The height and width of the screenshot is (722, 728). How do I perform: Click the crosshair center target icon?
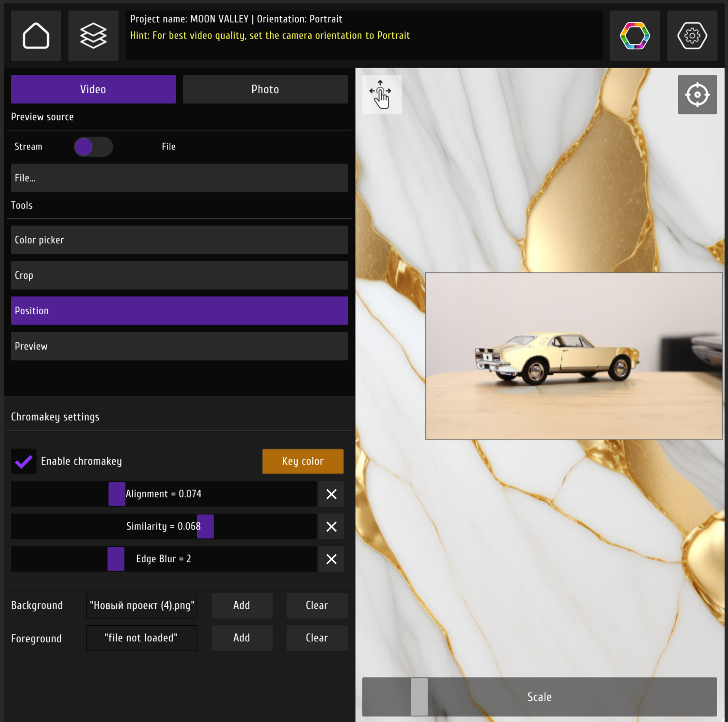click(697, 94)
